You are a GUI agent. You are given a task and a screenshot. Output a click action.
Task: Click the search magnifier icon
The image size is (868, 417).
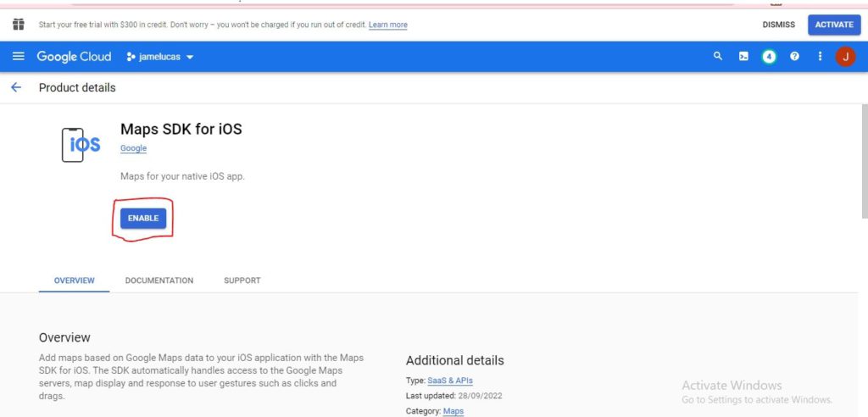(x=718, y=57)
